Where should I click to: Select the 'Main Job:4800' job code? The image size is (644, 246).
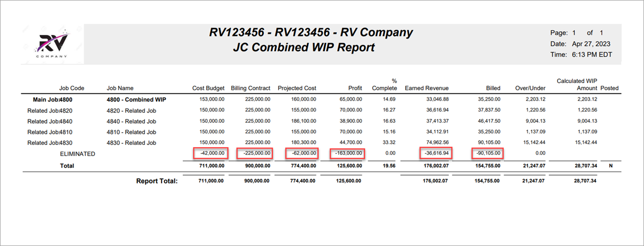[53, 99]
